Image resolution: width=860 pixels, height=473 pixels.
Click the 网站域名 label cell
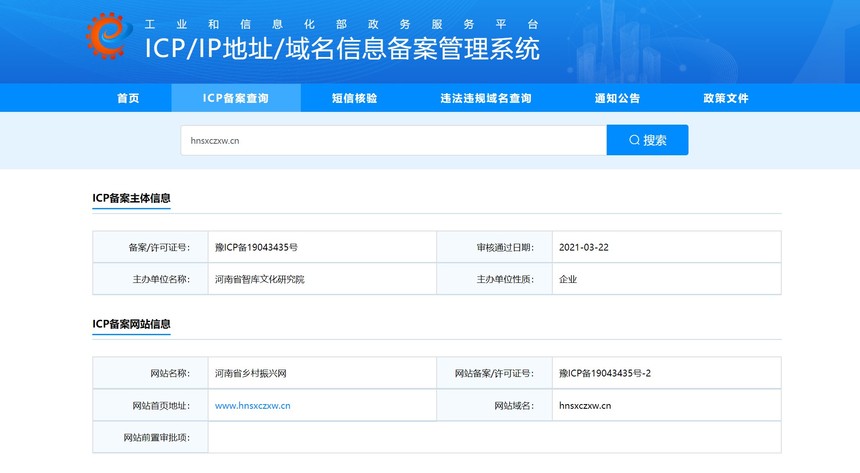pos(495,406)
